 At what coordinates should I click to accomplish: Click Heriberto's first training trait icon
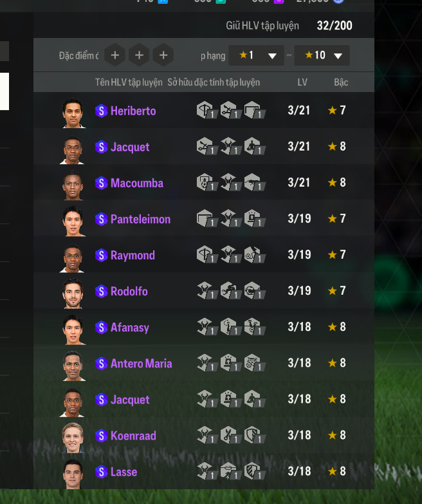tap(207, 110)
